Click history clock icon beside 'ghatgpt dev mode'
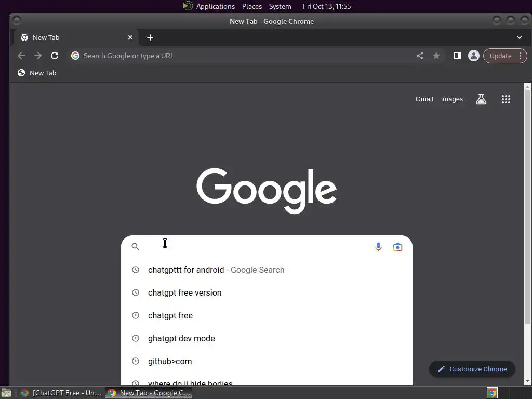Image resolution: width=532 pixels, height=399 pixels. point(136,338)
